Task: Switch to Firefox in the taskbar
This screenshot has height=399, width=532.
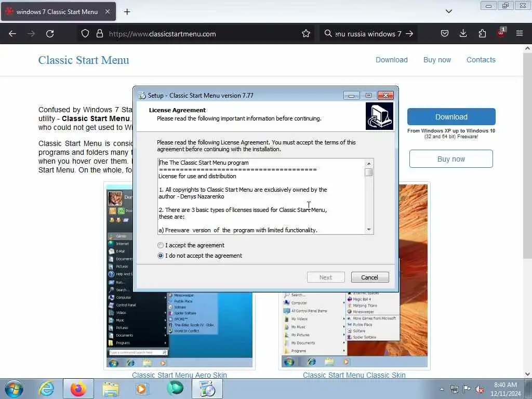Action: (x=78, y=389)
